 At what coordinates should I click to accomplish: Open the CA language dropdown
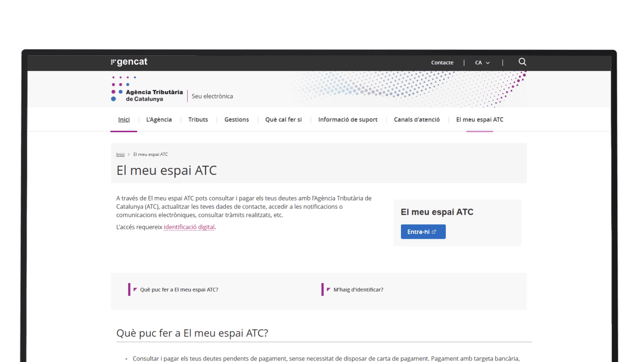point(481,62)
